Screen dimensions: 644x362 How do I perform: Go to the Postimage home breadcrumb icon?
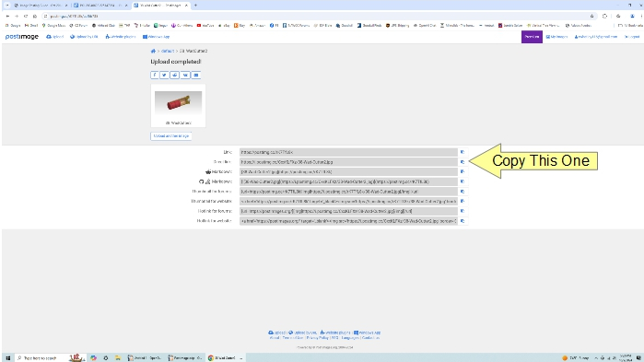(153, 51)
